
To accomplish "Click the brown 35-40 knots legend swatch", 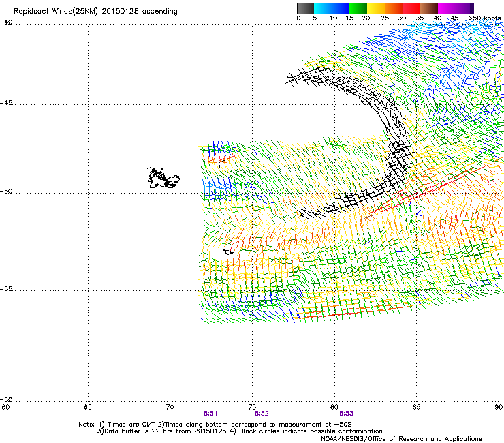I will point(429,8).
